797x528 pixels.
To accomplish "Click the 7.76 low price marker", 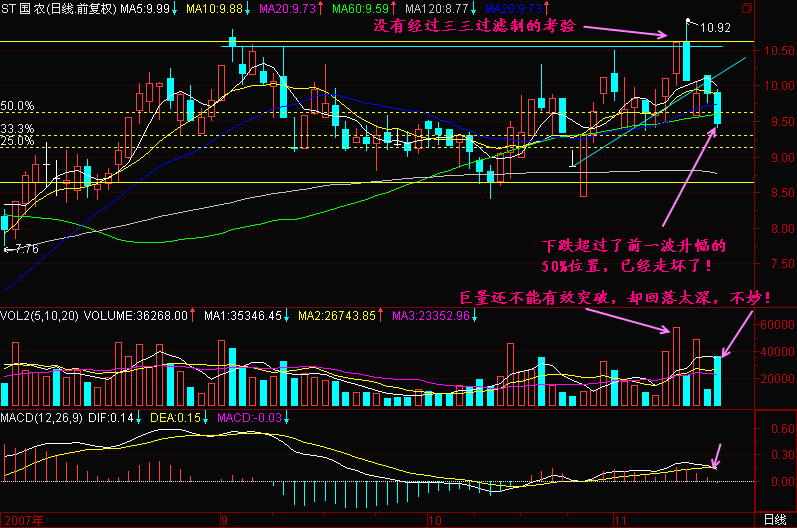I will (25, 248).
